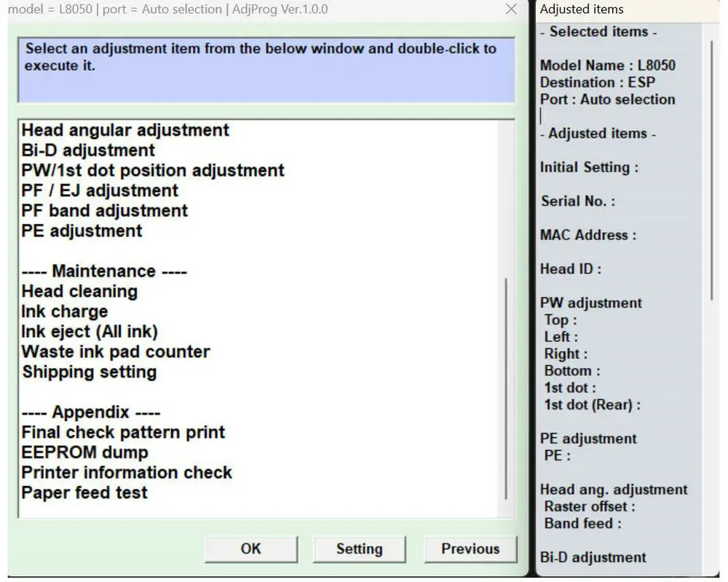
Task: Go back with the Previous button
Action: (470, 549)
